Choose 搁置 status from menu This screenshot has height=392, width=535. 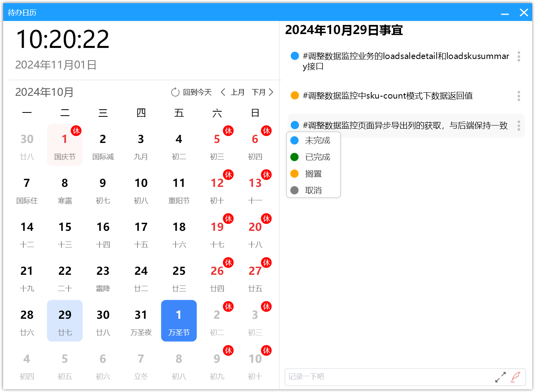[313, 174]
